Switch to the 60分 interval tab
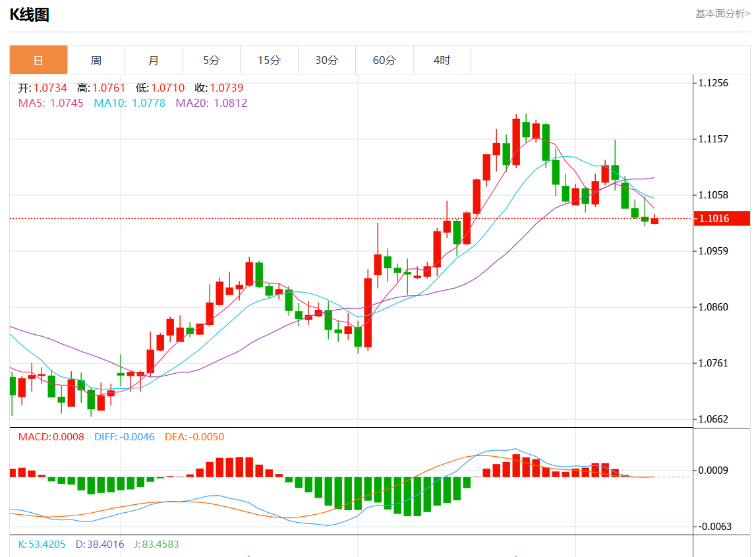 click(x=384, y=60)
